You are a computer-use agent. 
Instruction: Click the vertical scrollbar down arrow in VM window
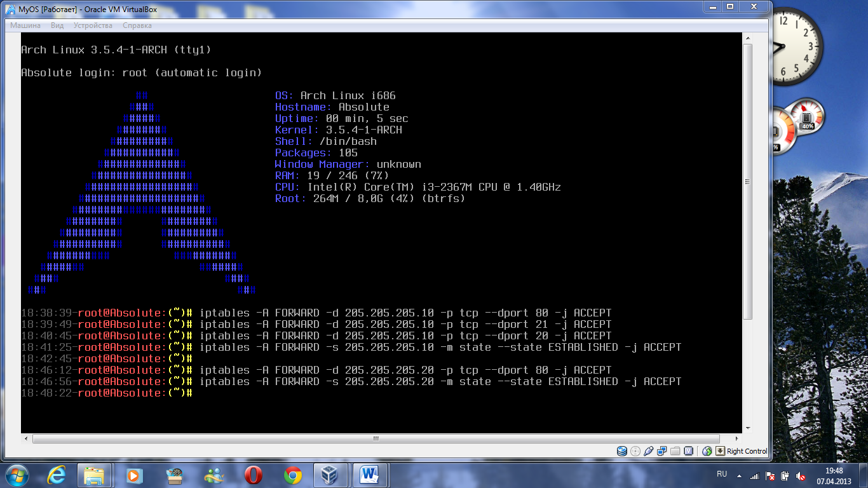[x=747, y=428]
